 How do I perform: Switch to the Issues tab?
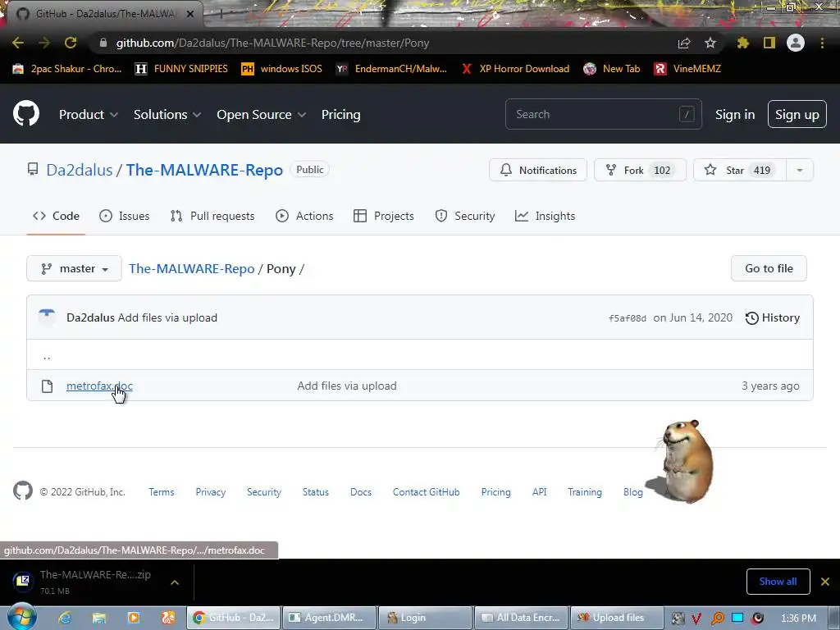pos(125,216)
